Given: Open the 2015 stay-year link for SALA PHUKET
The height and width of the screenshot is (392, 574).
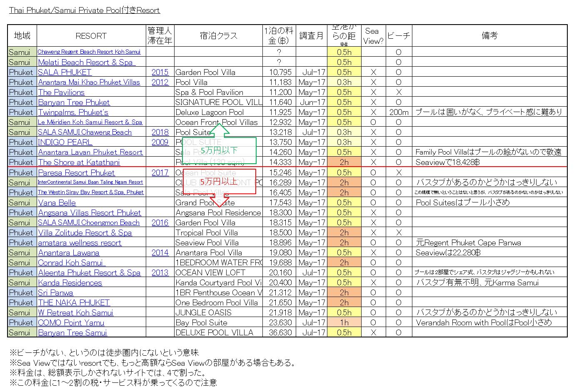Looking at the screenshot, I should (x=160, y=72).
